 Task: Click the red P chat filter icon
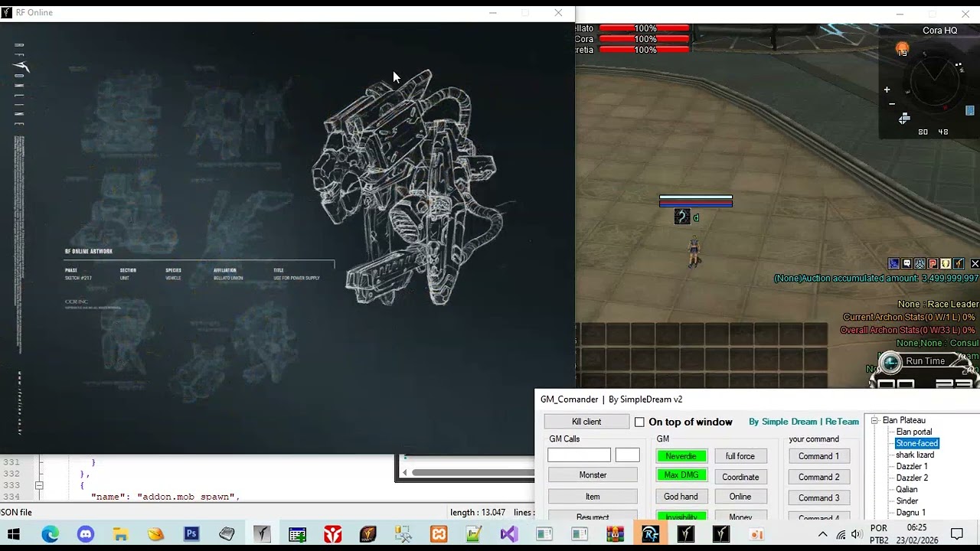coord(933,263)
